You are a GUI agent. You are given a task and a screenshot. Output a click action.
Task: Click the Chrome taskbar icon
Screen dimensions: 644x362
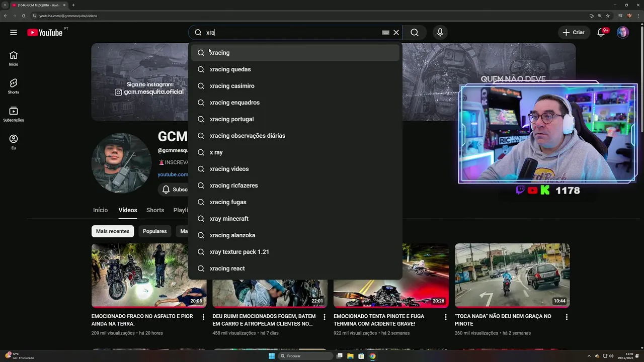[372, 356]
